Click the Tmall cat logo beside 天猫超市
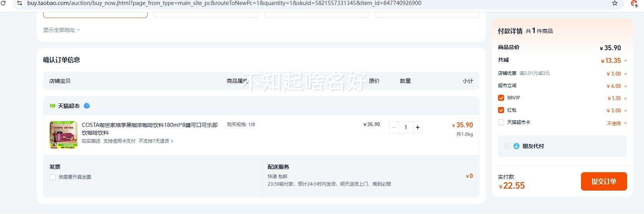Image resolution: width=644 pixels, height=214 pixels. [x=53, y=106]
